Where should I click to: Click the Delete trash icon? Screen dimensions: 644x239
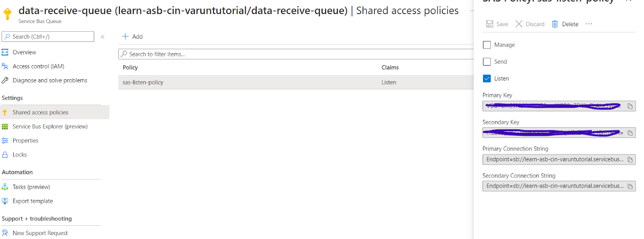point(555,24)
